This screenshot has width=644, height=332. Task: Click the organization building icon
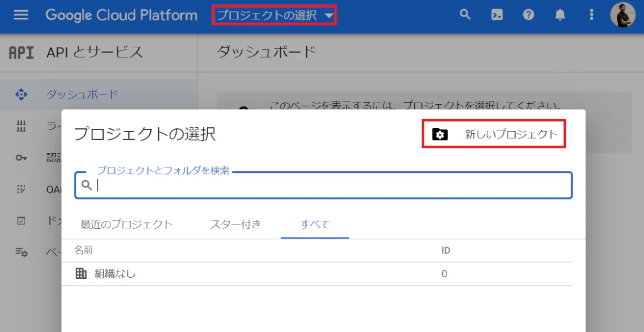pos(81,274)
